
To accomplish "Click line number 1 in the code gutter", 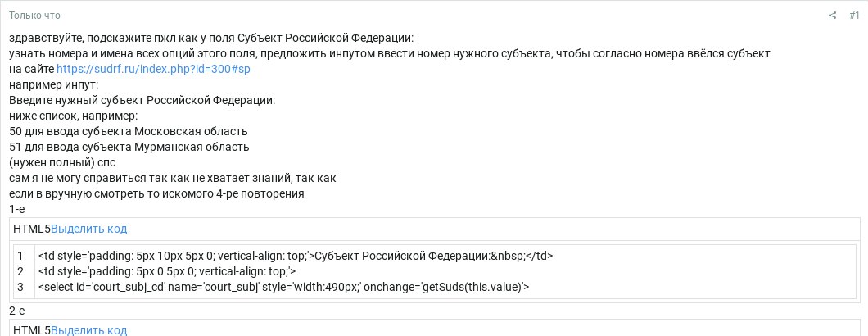I will pos(20,256).
